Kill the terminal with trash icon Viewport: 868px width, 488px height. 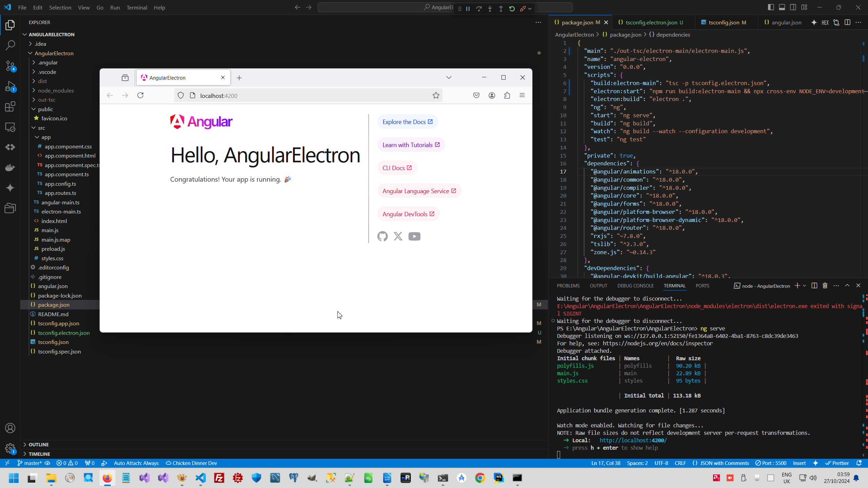825,286
